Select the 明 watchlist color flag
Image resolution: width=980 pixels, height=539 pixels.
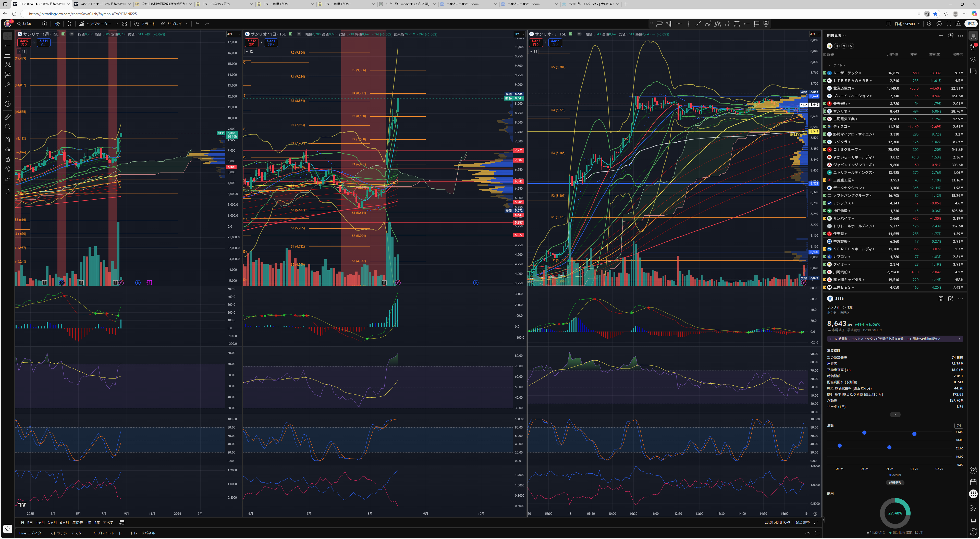[830, 46]
